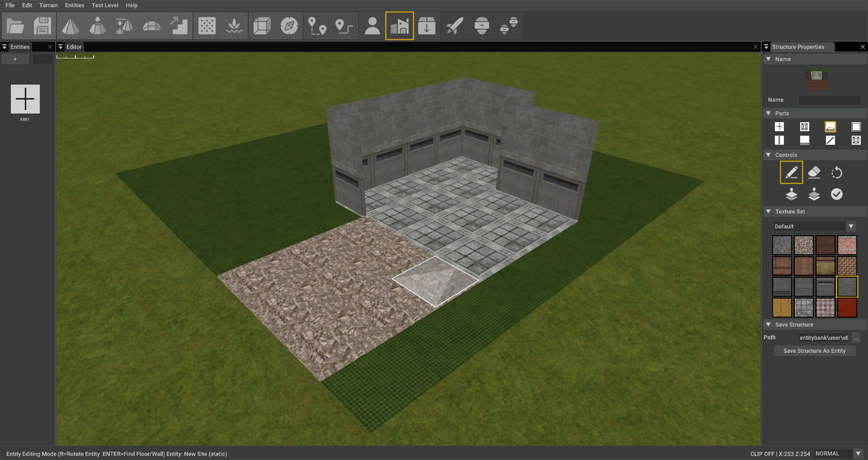Image resolution: width=868 pixels, height=460 pixels.
Task: Select the lower terrain tool
Action: tap(97, 26)
